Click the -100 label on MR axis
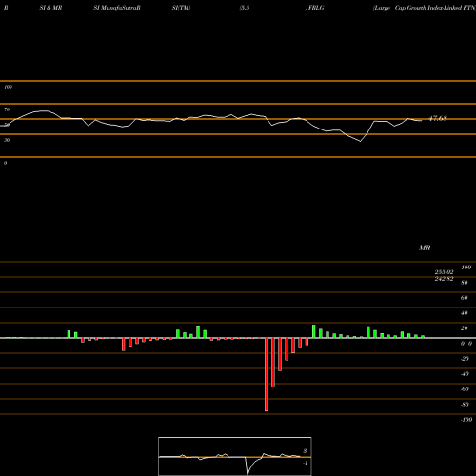 click(x=466, y=420)
